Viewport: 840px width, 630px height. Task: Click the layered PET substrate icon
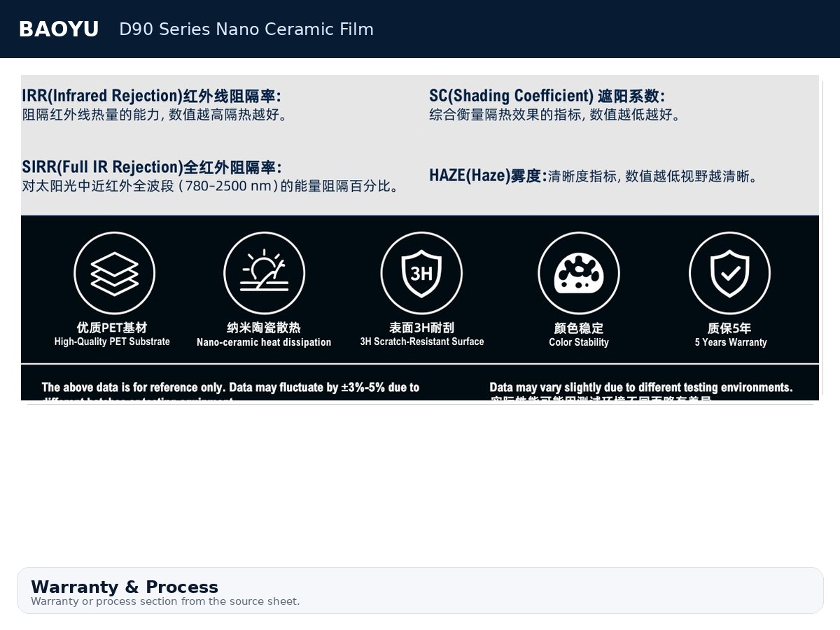click(x=114, y=273)
